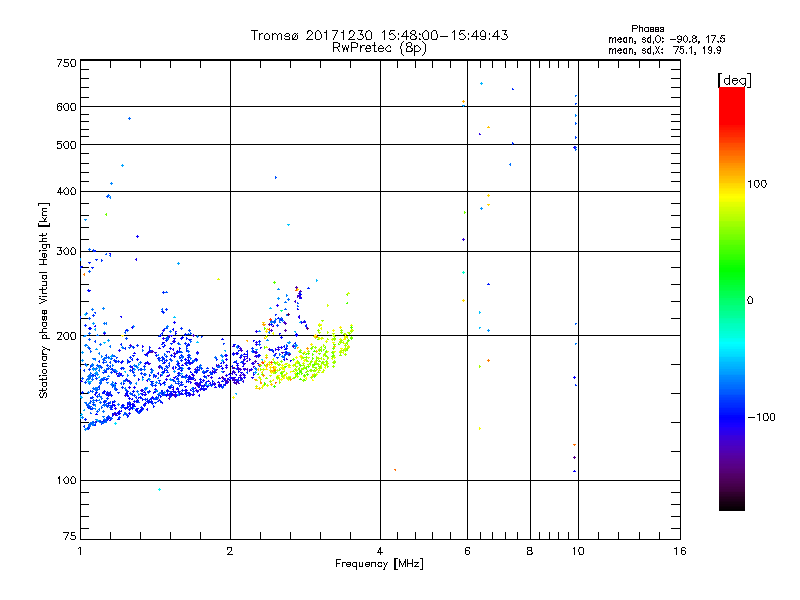Select the "mean, sd,O: -90.8, 17.5" line
The height and width of the screenshot is (600, 800).
click(666, 39)
